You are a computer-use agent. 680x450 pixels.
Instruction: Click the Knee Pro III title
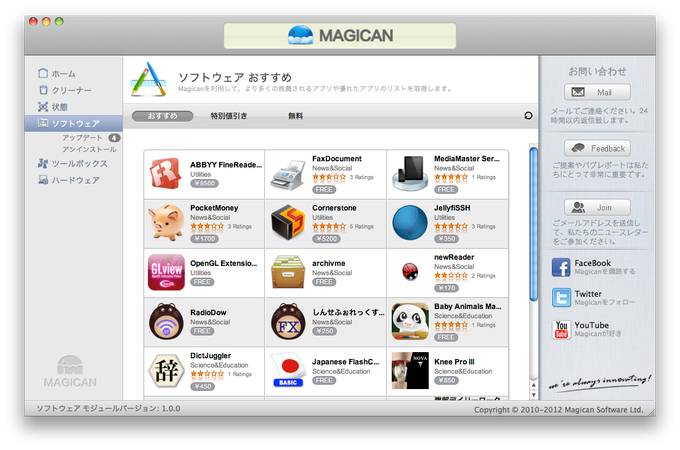coord(454,362)
